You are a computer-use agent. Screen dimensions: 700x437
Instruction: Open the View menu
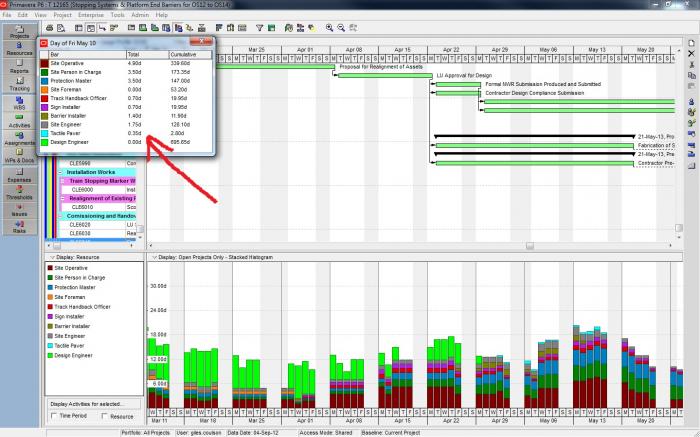40,15
